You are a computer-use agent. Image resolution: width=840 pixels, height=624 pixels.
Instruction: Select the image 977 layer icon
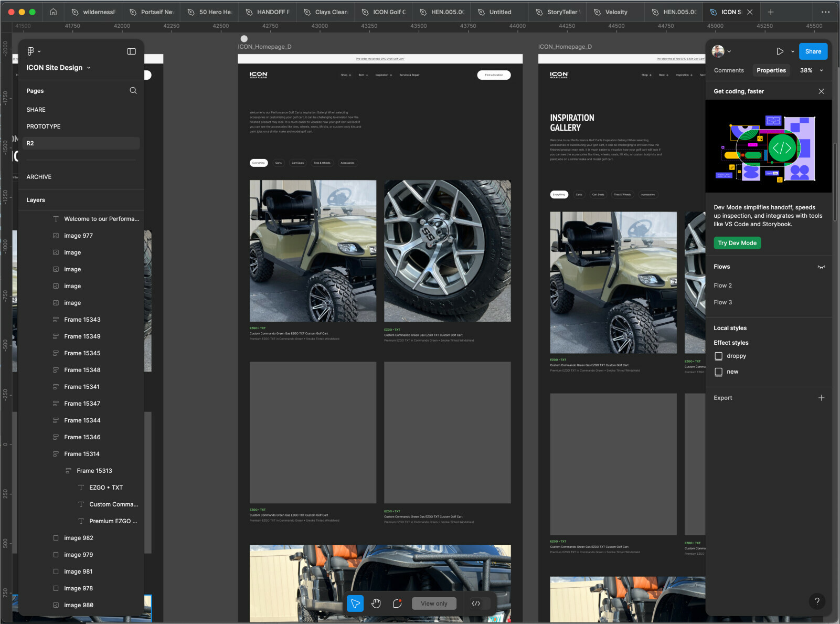click(x=56, y=236)
